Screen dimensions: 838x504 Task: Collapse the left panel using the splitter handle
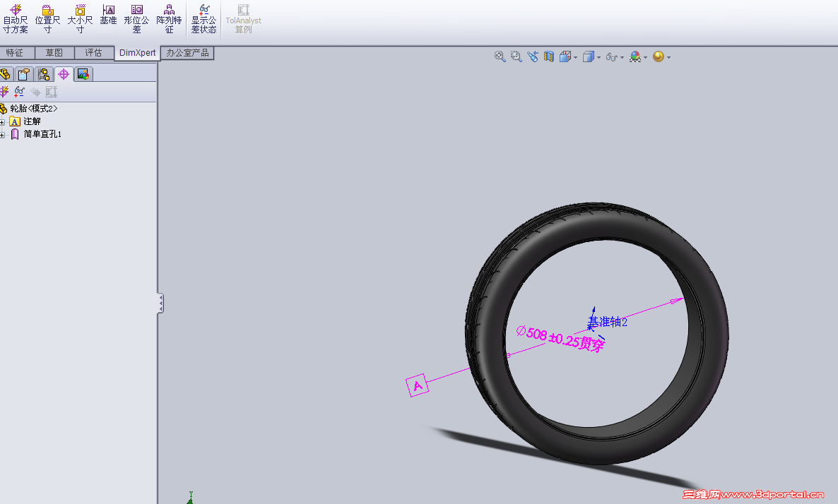coord(160,304)
